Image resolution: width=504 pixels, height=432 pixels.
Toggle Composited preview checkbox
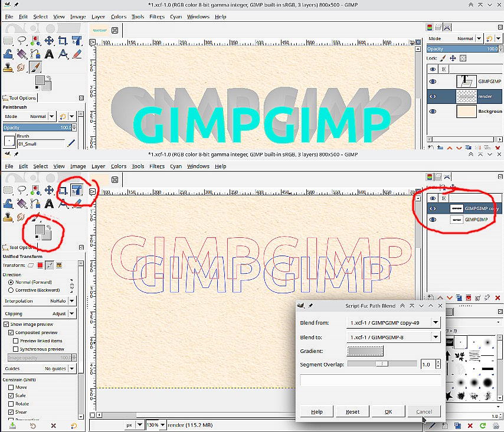pos(11,332)
